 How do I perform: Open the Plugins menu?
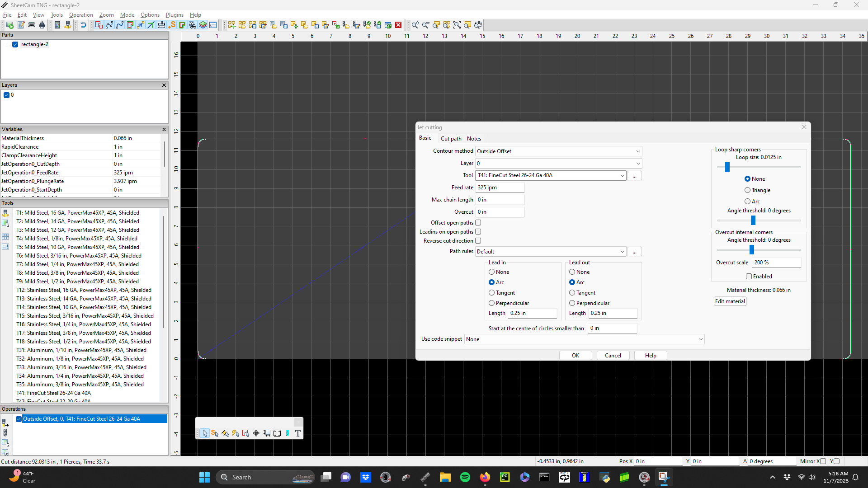point(175,15)
